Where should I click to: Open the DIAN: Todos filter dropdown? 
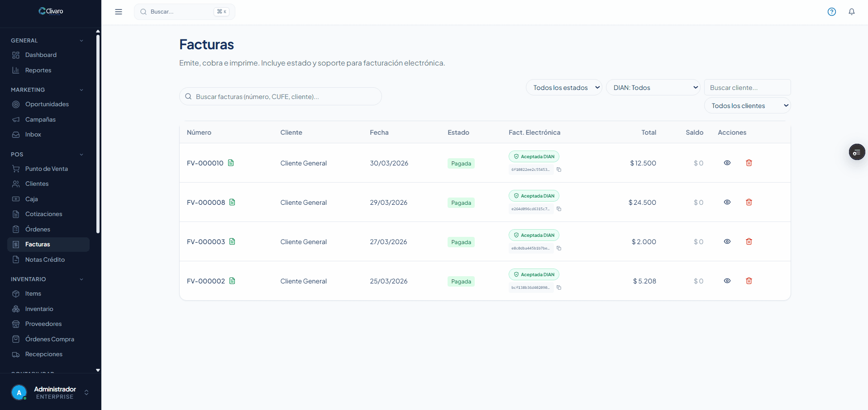tap(653, 88)
